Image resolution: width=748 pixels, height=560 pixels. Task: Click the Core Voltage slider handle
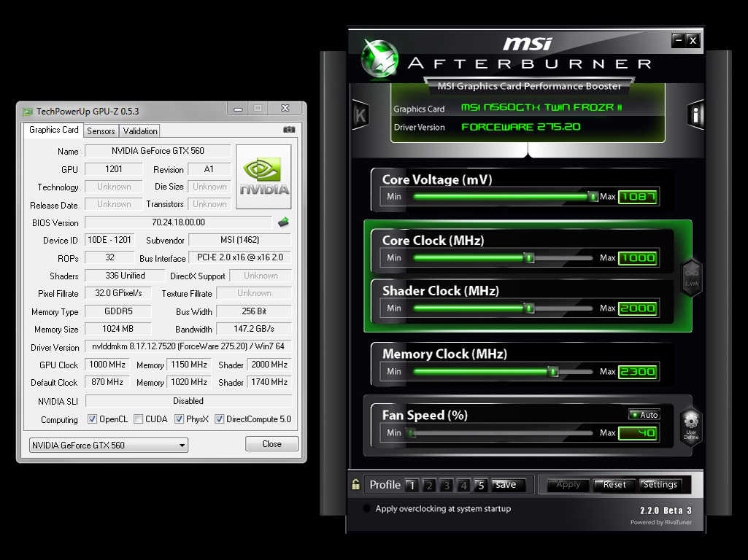593,196
